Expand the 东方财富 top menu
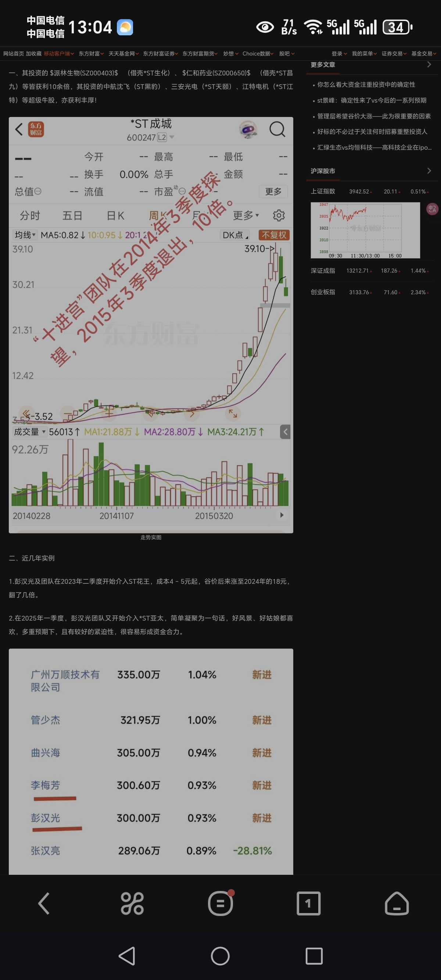The width and height of the screenshot is (441, 980). pos(91,54)
